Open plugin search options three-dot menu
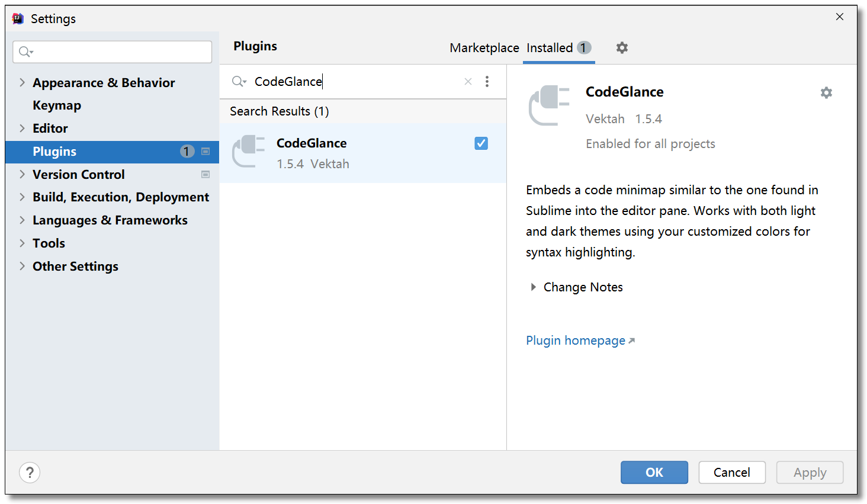 487,82
